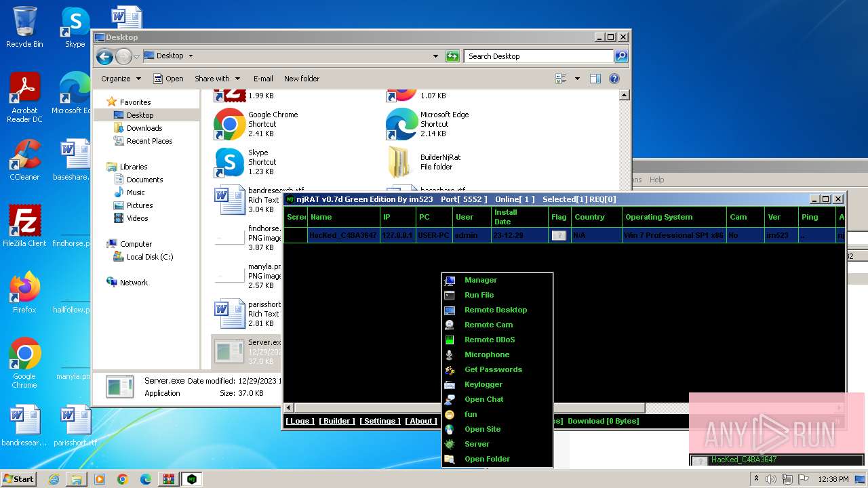
Task: Select Documents under Libraries
Action: [x=144, y=180]
